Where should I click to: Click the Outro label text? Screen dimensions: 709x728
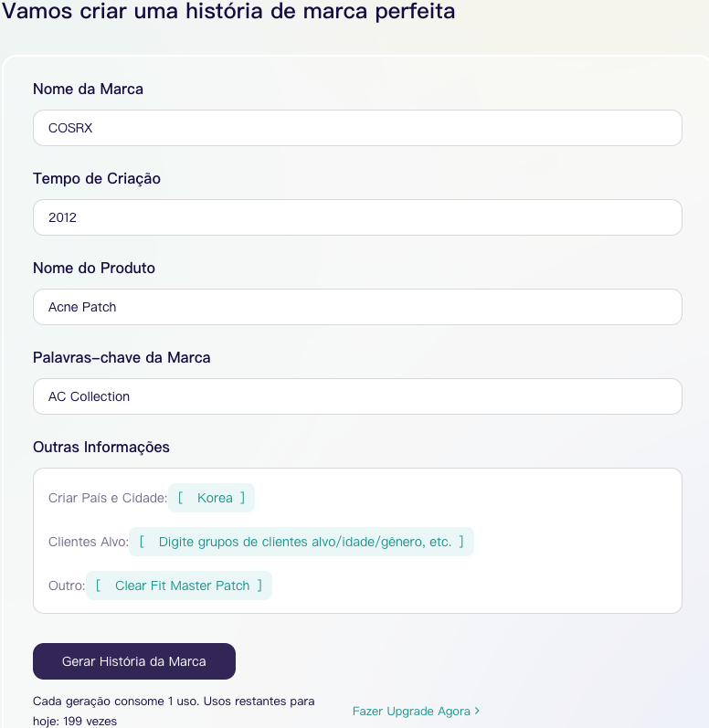click(x=66, y=586)
